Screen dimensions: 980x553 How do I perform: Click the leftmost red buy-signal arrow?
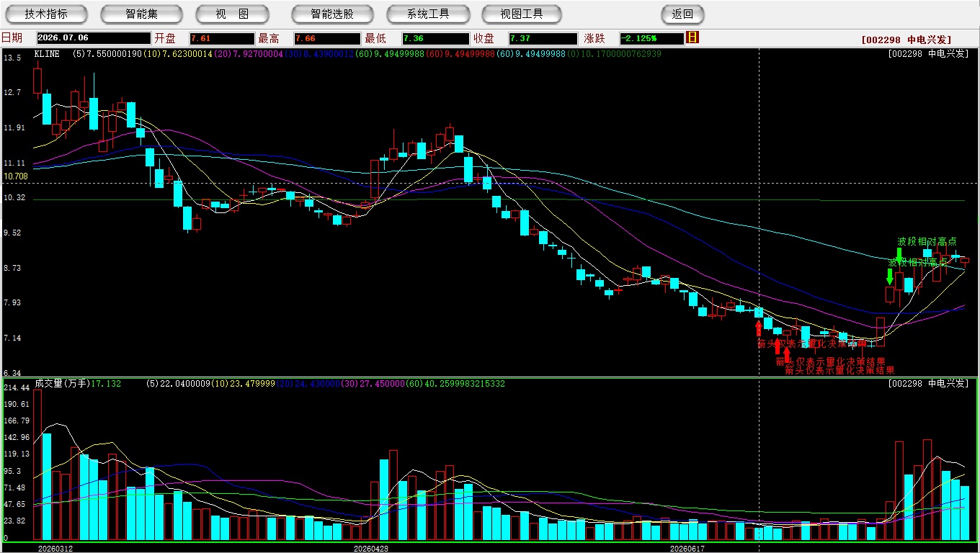pyautogui.click(x=758, y=328)
